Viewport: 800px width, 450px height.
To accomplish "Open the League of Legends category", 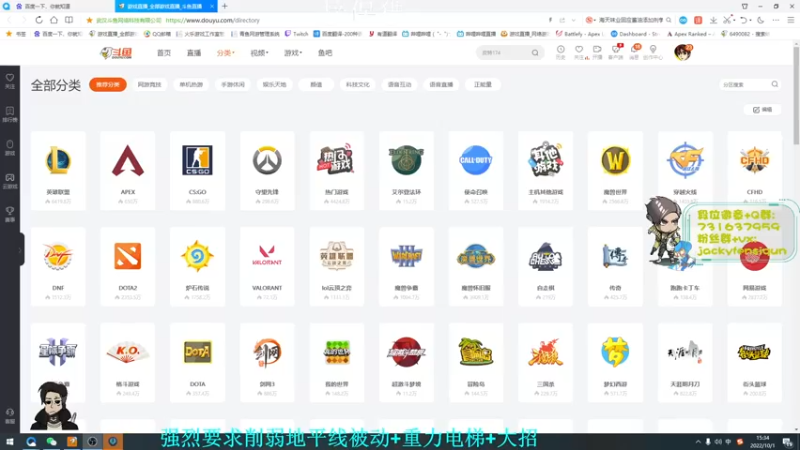I will 58,170.
